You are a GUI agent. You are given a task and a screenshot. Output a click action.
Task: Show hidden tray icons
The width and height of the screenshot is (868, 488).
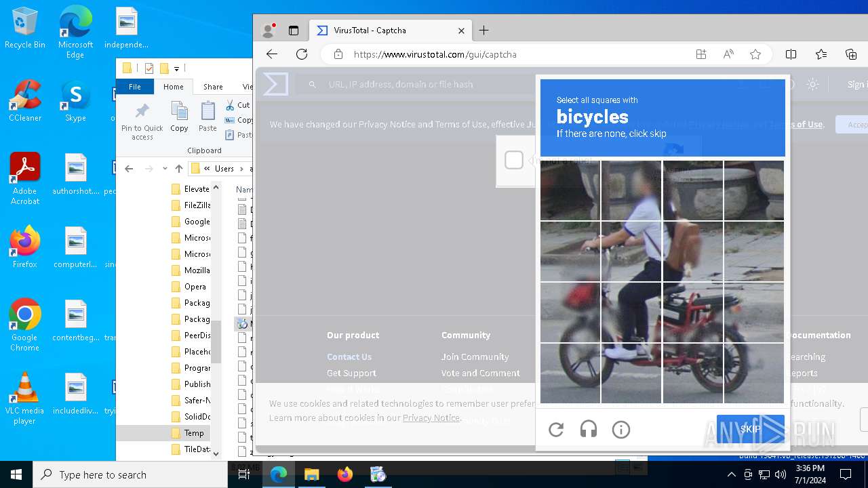(x=731, y=474)
